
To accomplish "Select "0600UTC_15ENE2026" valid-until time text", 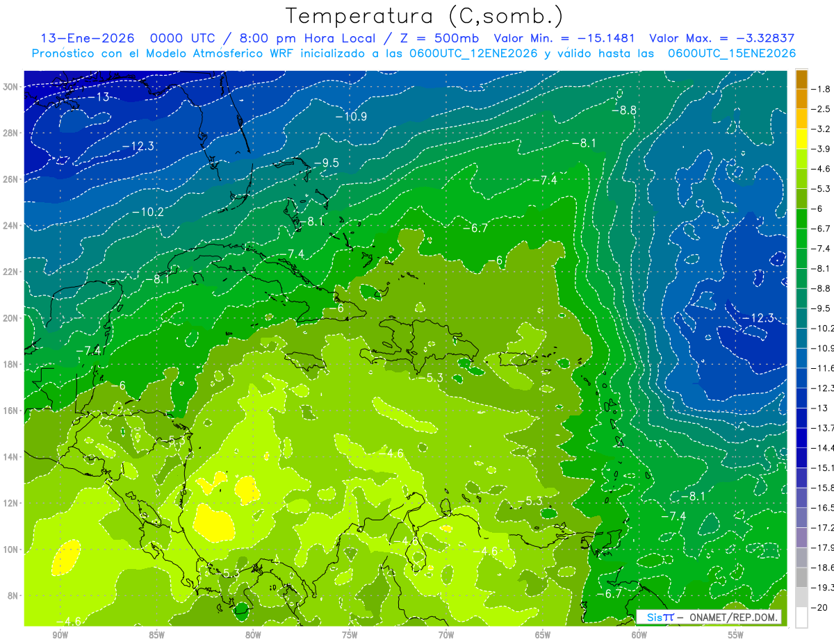I will pos(731,53).
